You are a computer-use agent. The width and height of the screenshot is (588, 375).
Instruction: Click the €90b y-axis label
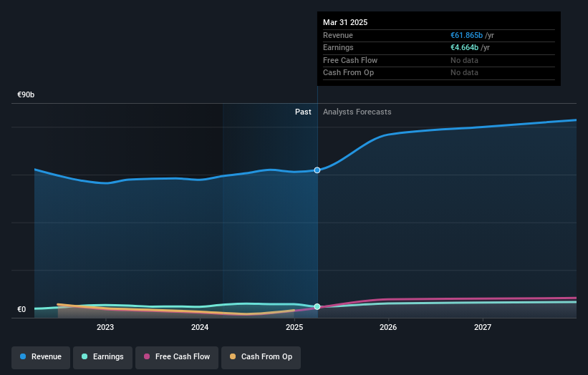[26, 94]
